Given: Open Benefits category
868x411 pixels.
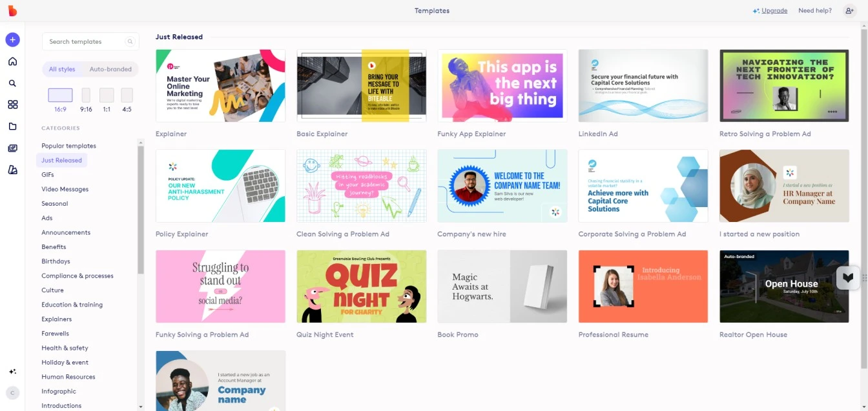Looking at the screenshot, I should click(x=54, y=246).
